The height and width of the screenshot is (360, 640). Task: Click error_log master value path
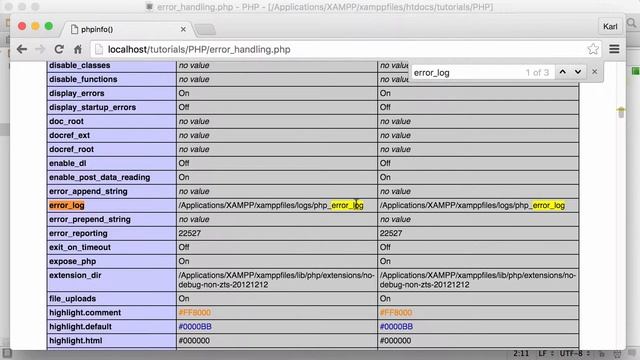[x=472, y=205]
